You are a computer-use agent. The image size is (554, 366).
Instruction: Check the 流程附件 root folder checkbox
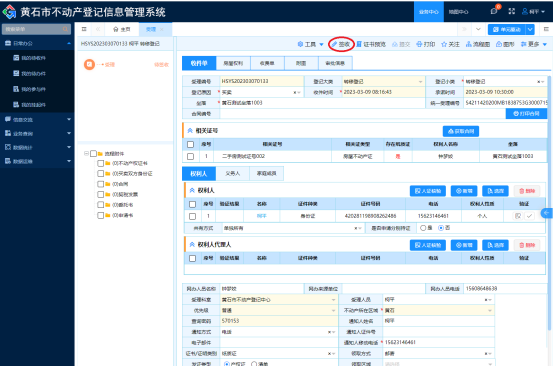tap(93, 153)
